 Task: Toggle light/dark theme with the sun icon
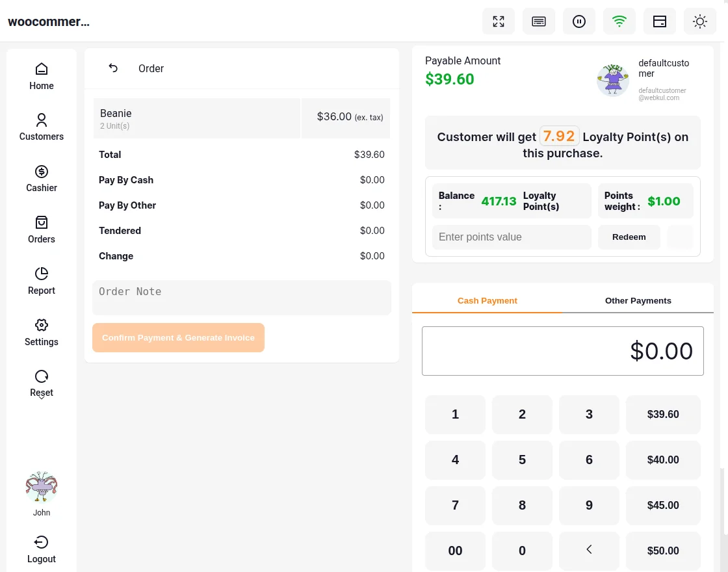(x=699, y=21)
